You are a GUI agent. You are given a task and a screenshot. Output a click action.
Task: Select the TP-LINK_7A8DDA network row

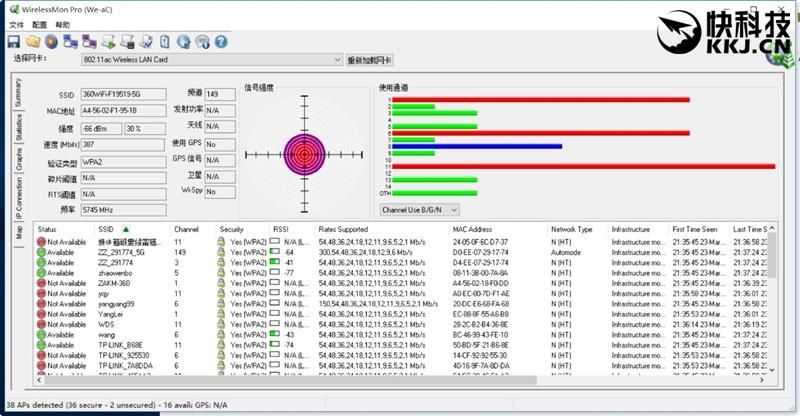[x=401, y=365]
